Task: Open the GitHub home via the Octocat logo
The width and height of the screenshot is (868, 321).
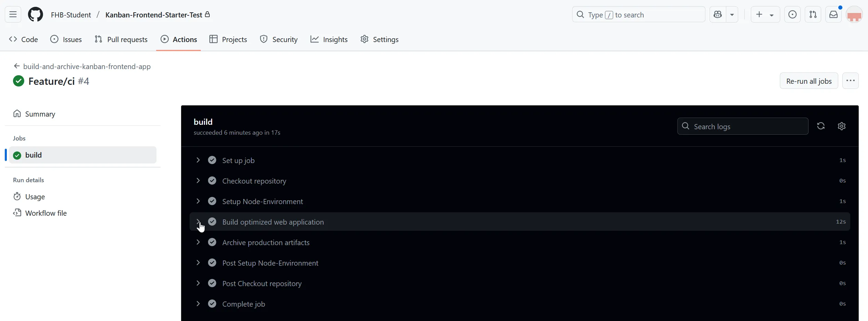Action: point(35,14)
